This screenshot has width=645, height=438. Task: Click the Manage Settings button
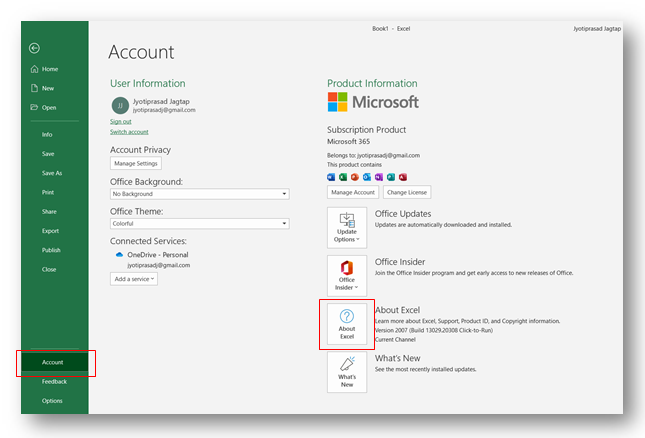[x=136, y=163]
